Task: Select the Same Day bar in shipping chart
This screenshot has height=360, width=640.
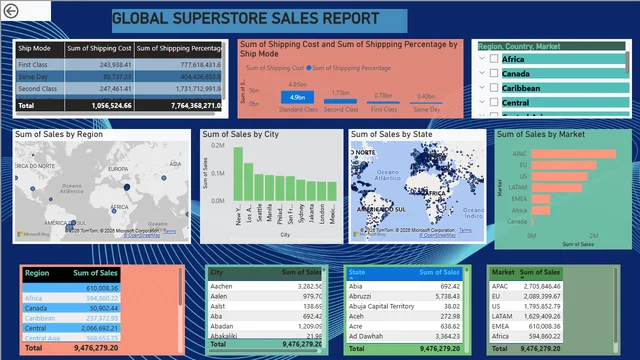Action: [426, 103]
